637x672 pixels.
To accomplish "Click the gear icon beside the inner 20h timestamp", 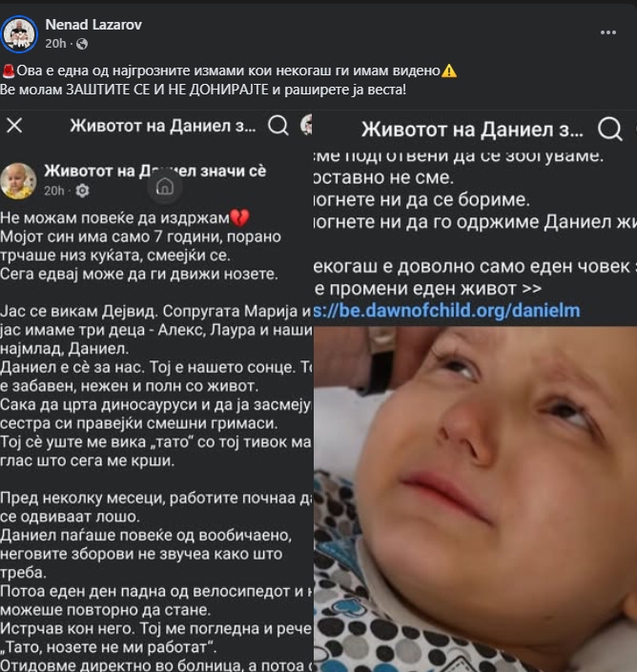I will [x=82, y=191].
